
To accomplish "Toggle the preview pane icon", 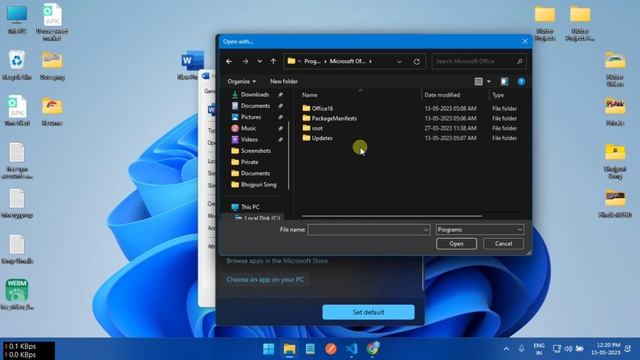I will click(x=505, y=81).
